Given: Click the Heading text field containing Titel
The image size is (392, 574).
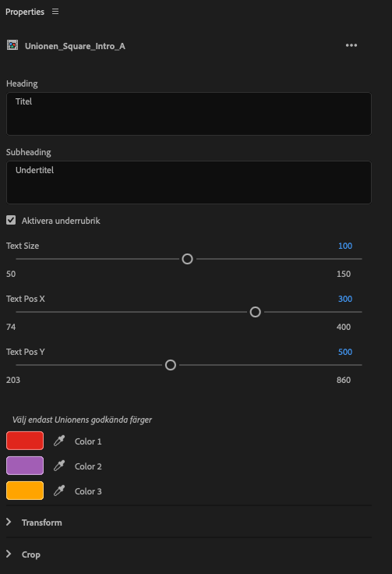Looking at the screenshot, I should click(189, 114).
